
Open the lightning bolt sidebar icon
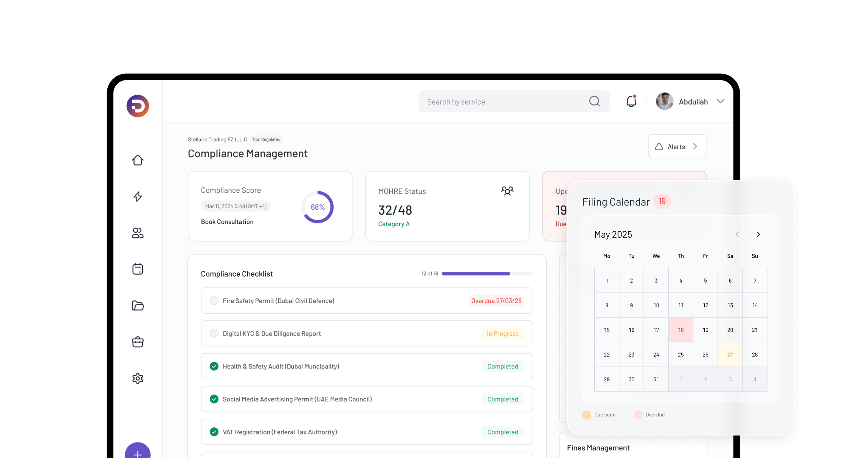138,197
